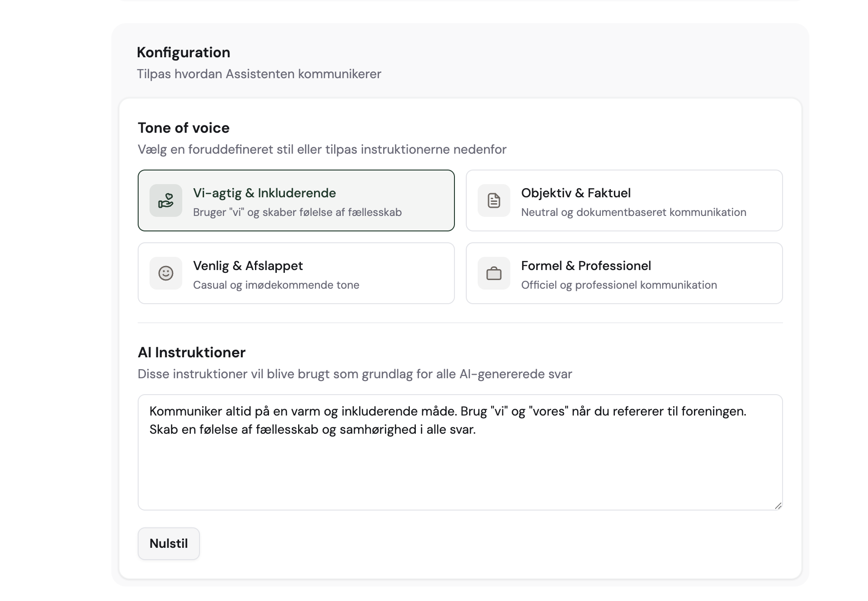
Task: Click the briefcase icon beside Formel & Professionel
Action: tap(494, 273)
